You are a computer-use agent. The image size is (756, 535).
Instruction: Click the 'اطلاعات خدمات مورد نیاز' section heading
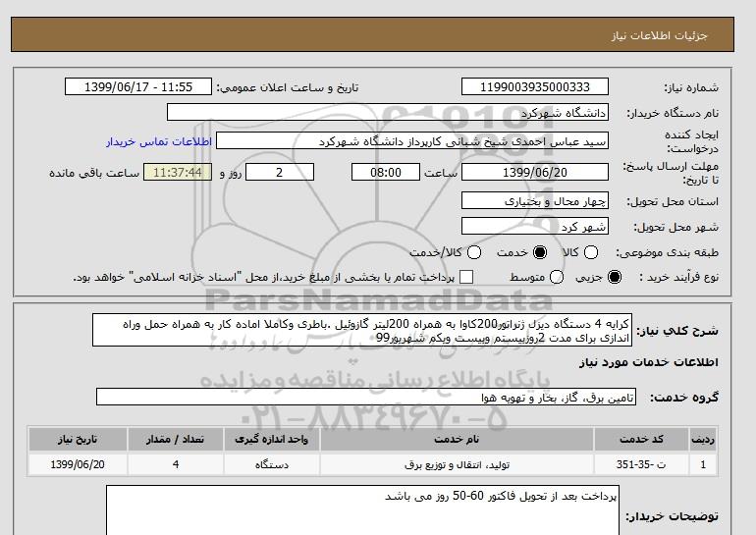[x=648, y=362]
